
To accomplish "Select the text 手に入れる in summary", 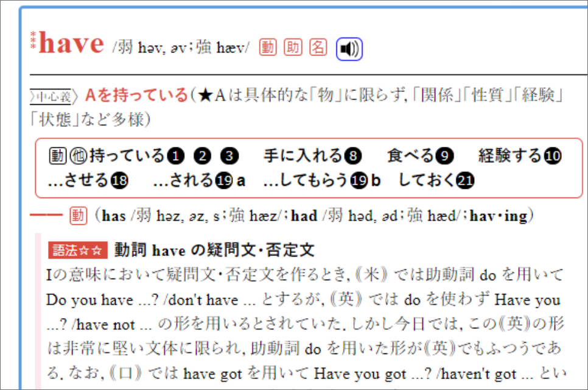I will (303, 156).
